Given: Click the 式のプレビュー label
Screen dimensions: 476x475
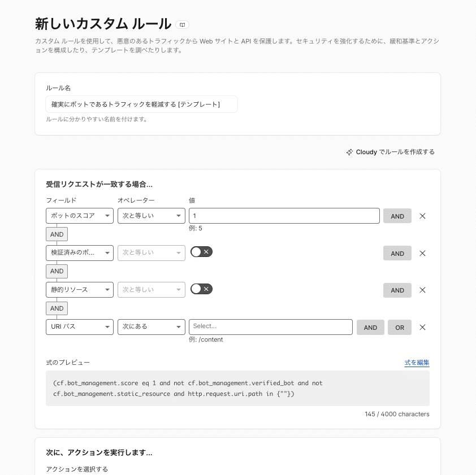Looking at the screenshot, I should pos(68,363).
